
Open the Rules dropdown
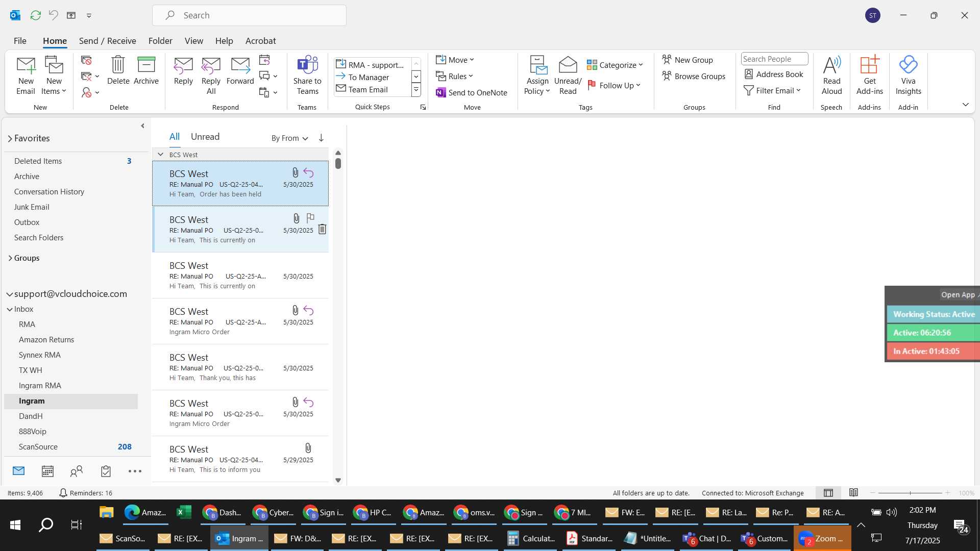click(x=455, y=76)
